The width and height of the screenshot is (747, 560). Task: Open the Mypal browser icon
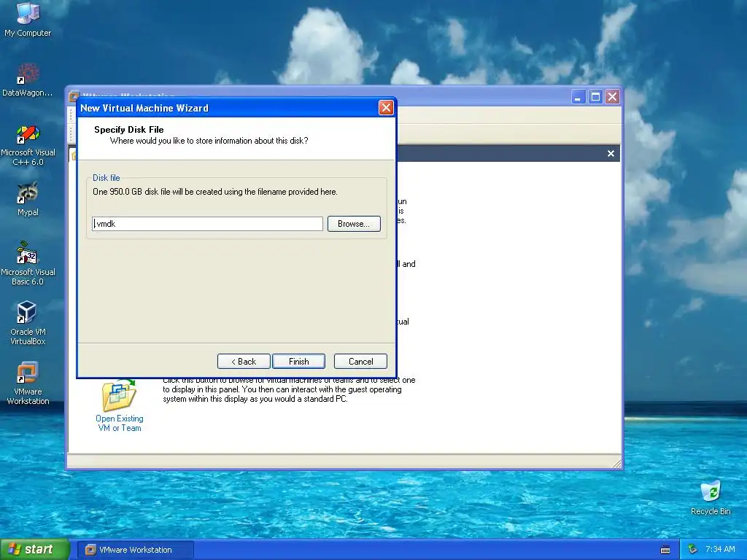[x=28, y=199]
